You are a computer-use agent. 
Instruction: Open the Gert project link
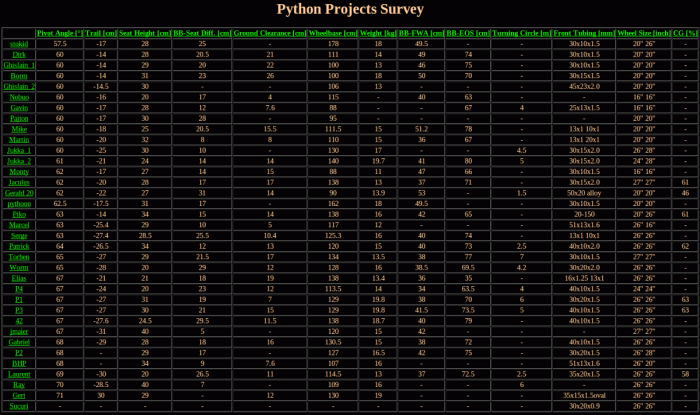[x=19, y=396]
